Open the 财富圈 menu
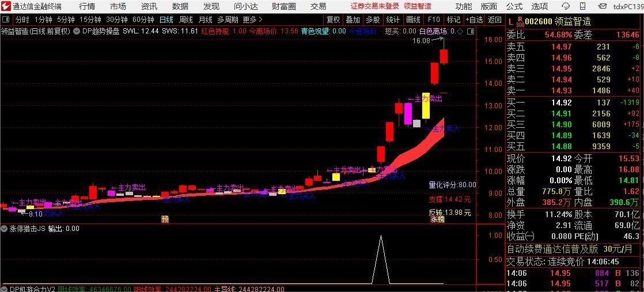This screenshot has width=644, height=292. [x=284, y=6]
